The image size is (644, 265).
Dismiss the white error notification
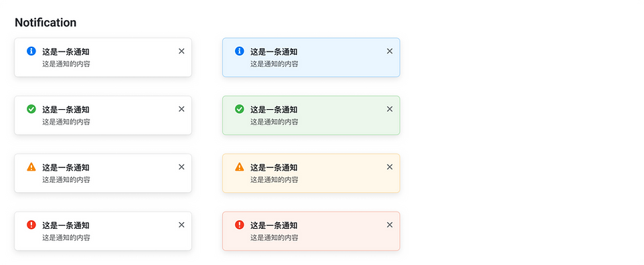click(181, 225)
